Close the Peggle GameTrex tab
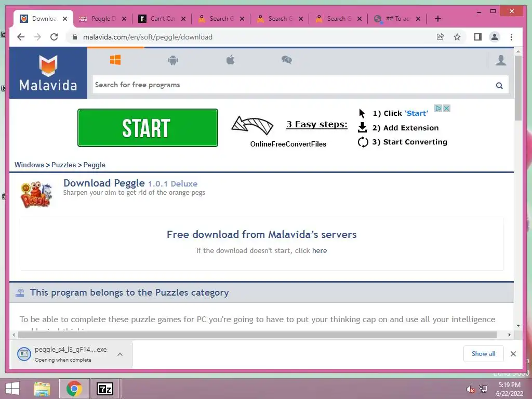 coord(124,19)
